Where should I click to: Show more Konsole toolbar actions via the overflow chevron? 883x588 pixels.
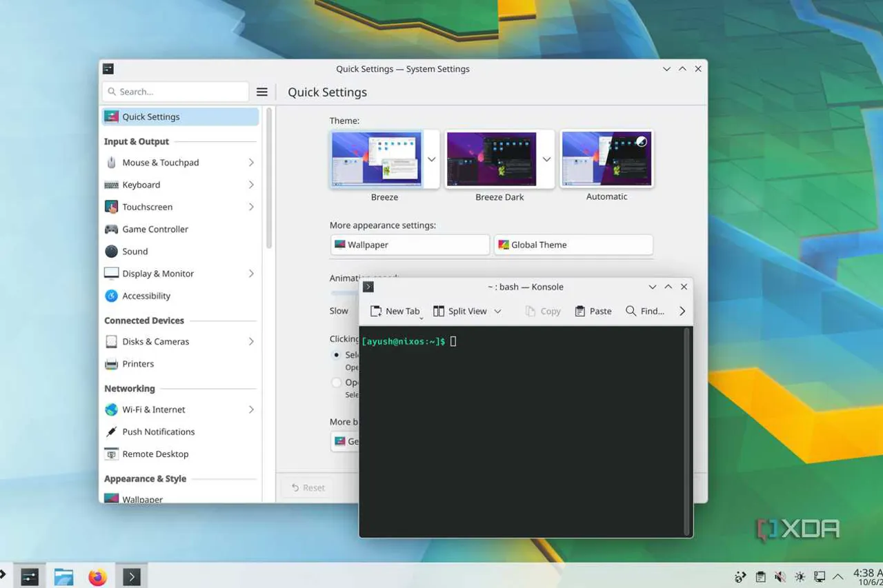point(682,311)
